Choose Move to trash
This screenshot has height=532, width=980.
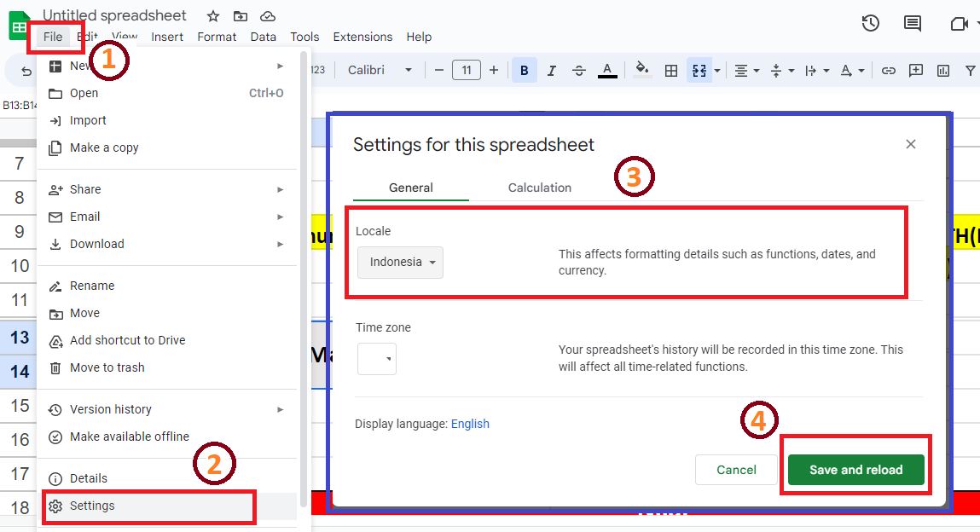pyautogui.click(x=167, y=367)
